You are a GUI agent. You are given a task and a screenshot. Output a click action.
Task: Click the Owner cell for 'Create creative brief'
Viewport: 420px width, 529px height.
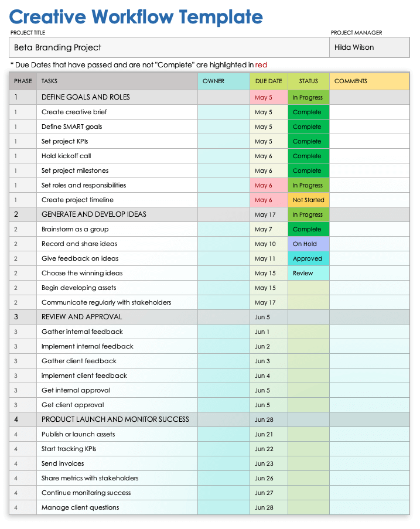(x=224, y=112)
